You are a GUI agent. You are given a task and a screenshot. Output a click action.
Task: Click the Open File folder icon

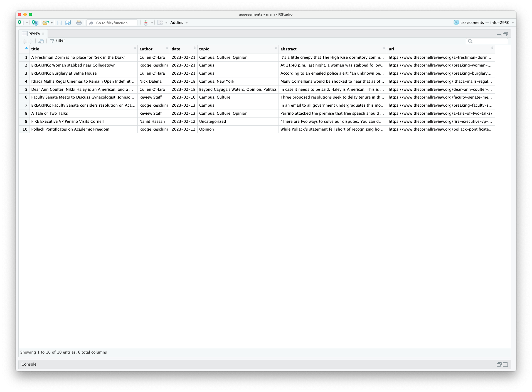[x=45, y=23]
